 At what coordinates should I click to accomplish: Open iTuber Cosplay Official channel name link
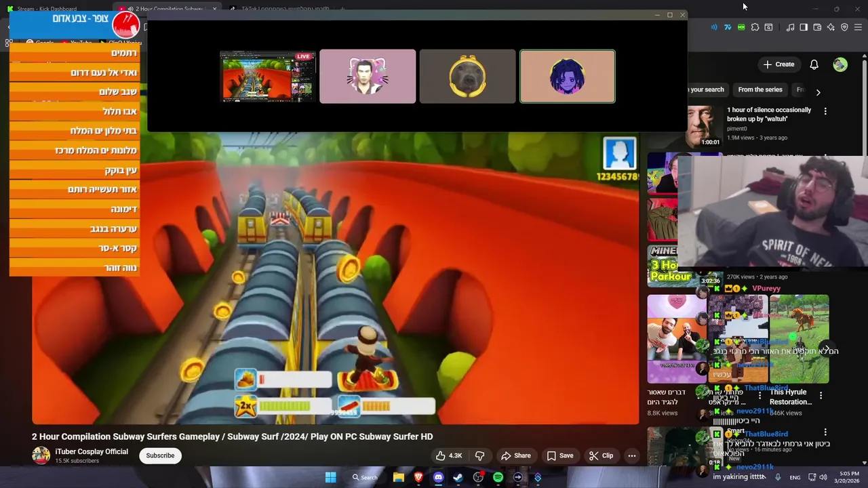coord(92,451)
